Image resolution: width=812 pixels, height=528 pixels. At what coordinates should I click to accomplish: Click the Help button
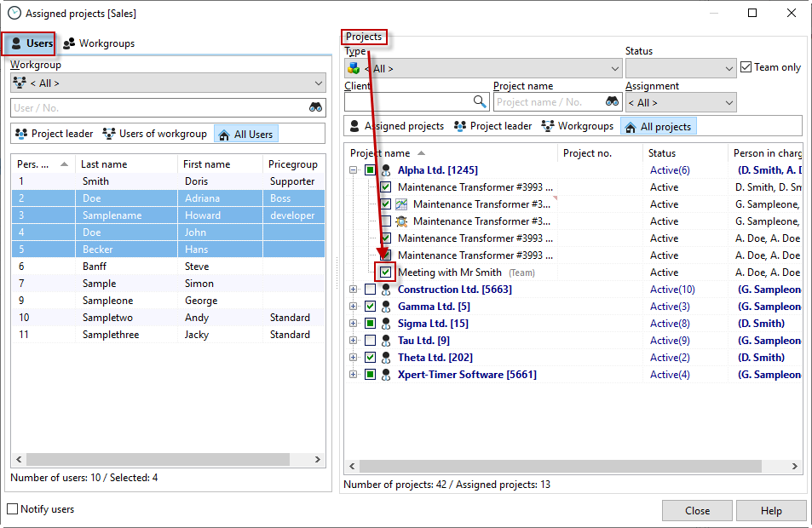(771, 510)
